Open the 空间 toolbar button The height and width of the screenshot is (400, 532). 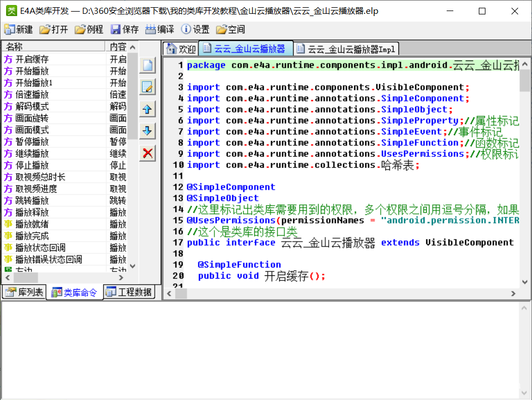pyautogui.click(x=231, y=29)
